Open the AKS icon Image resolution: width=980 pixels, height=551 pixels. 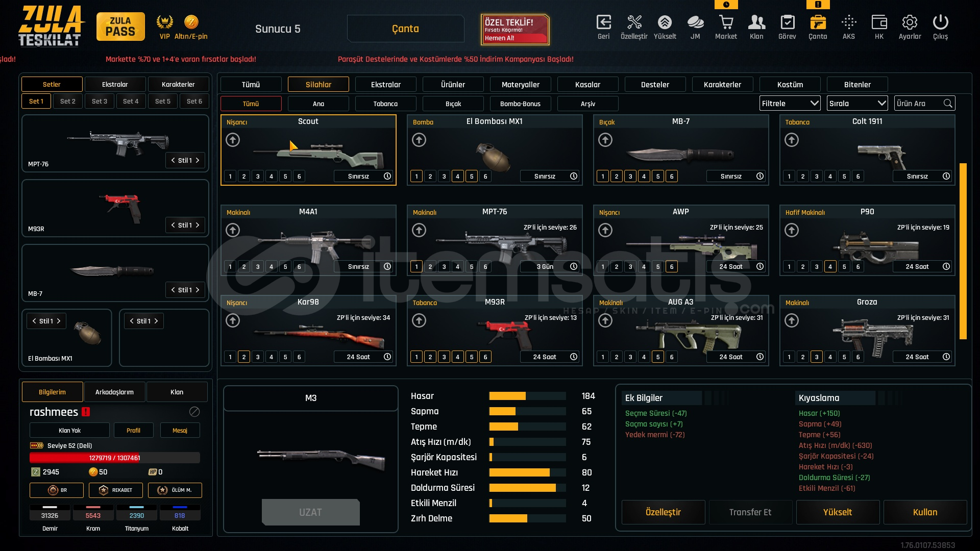849,22
